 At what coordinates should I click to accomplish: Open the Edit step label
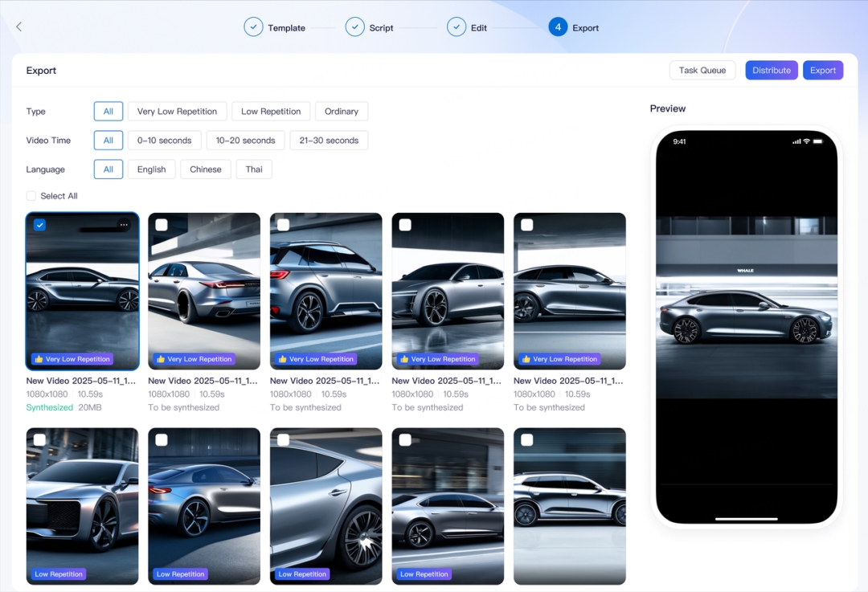point(479,27)
